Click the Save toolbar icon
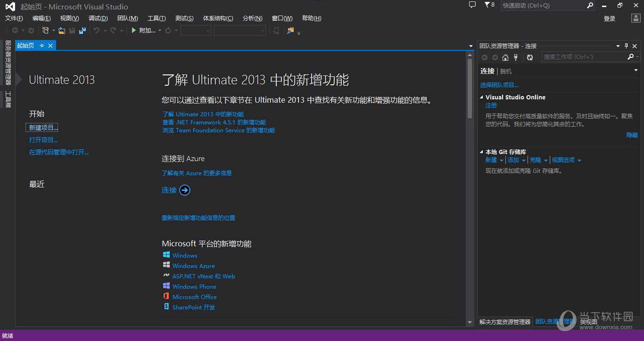This screenshot has width=644, height=341. [x=72, y=31]
